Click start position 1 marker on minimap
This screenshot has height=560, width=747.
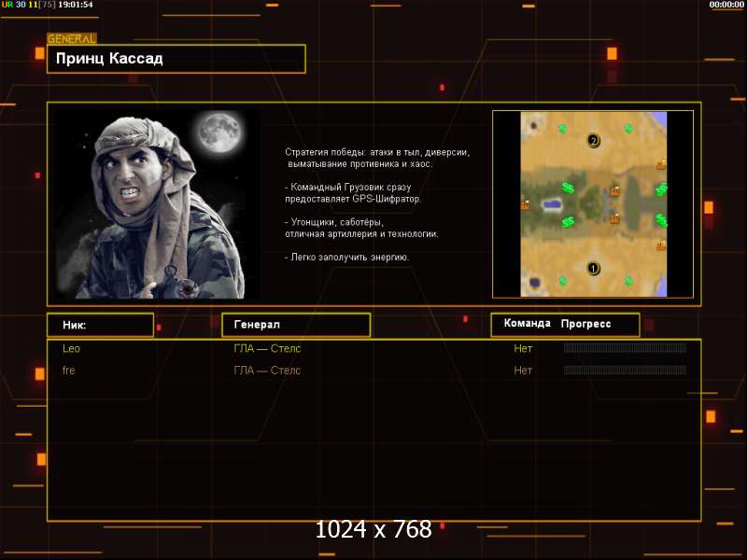point(593,269)
